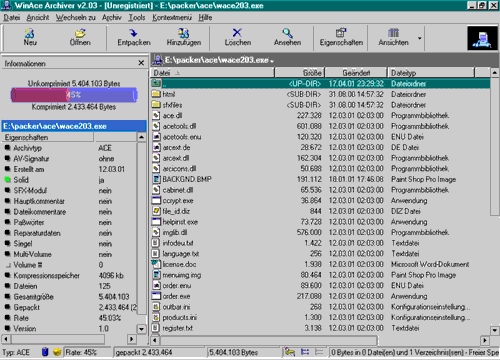This screenshot has height=360, width=500.
Task: Click the Hinzufügen toolbar icon
Action: pyautogui.click(x=183, y=33)
